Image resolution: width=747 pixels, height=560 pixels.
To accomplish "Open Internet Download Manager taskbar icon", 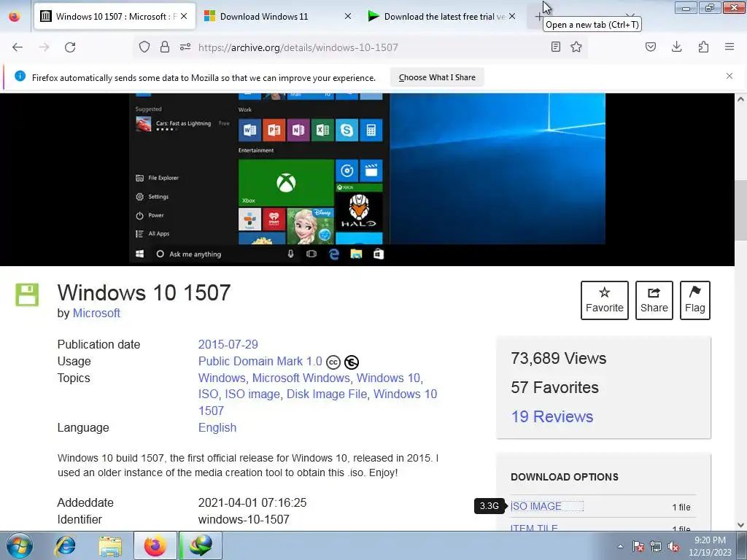I will (201, 545).
